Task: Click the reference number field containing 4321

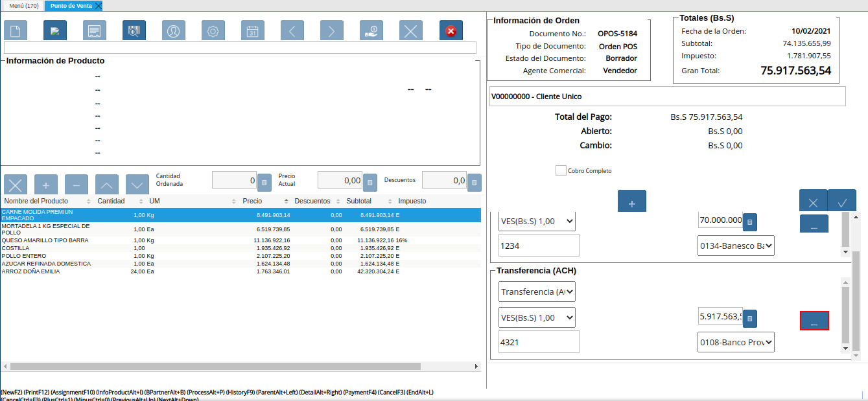Action: click(539, 343)
